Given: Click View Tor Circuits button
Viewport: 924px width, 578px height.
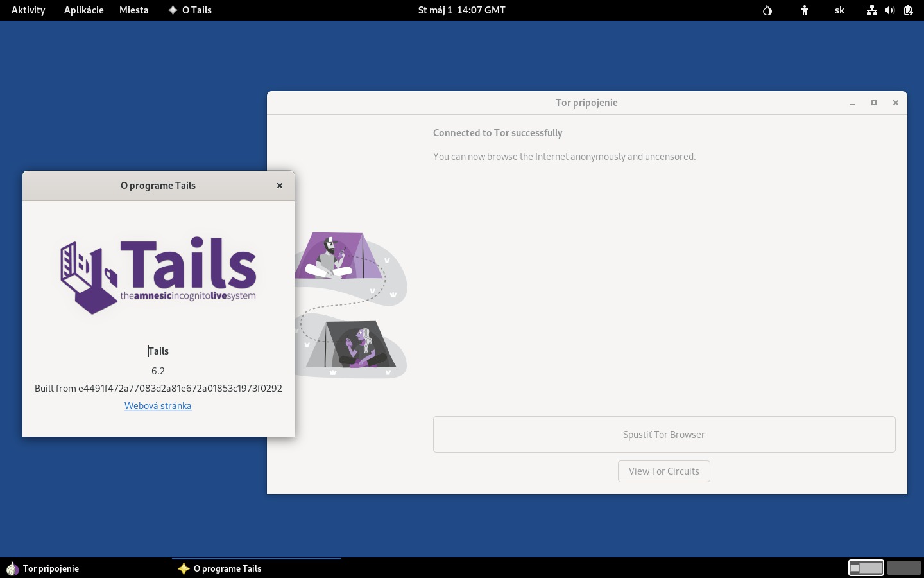Looking at the screenshot, I should click(x=664, y=471).
